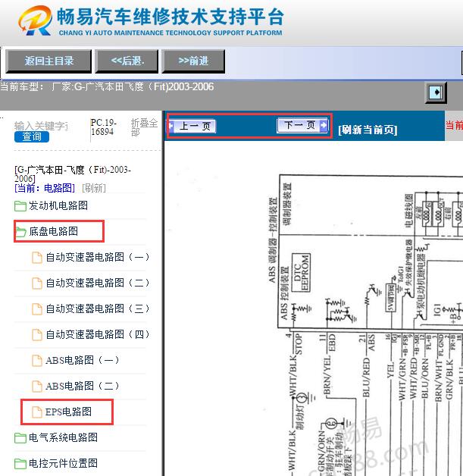Viewport: 463px width, 476px height.
Task: Expand 电控元件位置图 tree folder
Action: (x=63, y=464)
